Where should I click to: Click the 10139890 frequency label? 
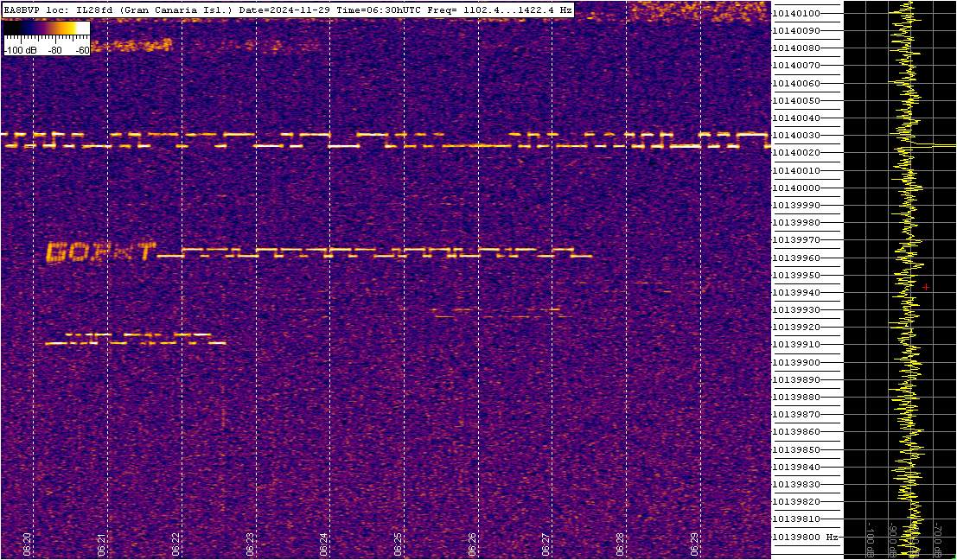point(796,379)
